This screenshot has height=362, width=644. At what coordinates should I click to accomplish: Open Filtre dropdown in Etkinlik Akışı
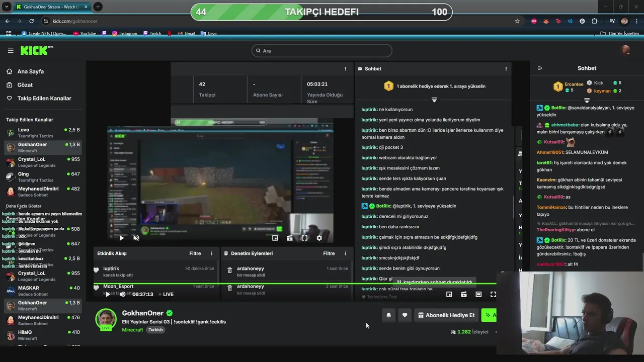pyautogui.click(x=195, y=253)
